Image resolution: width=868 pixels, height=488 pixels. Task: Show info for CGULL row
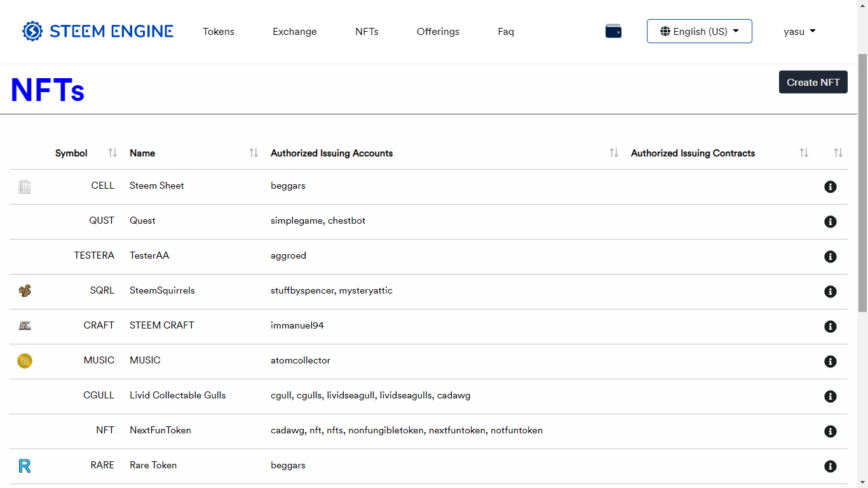tap(830, 396)
